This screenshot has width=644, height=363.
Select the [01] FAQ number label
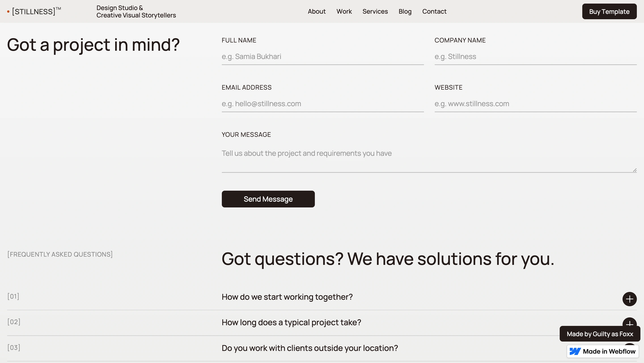13,296
